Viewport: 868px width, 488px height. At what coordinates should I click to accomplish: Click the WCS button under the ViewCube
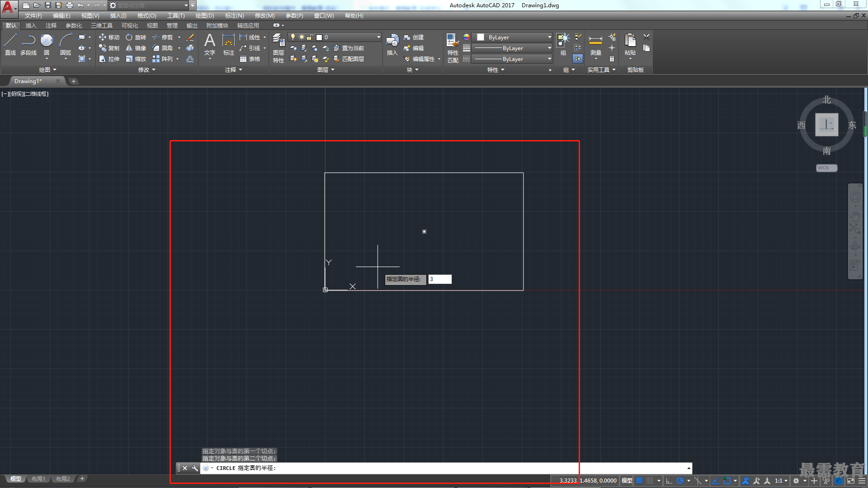pos(826,168)
